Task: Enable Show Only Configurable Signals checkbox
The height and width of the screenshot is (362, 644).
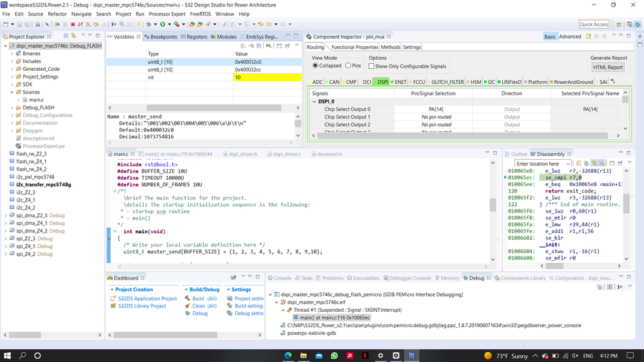Action: (372, 66)
